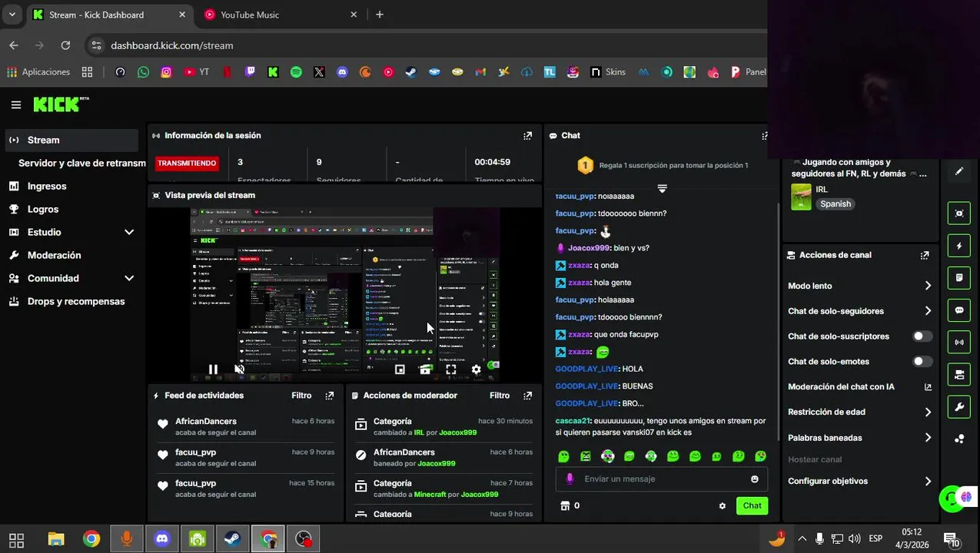Unmute the stream preview audio
Image resolution: width=980 pixels, height=553 pixels.
[x=240, y=369]
